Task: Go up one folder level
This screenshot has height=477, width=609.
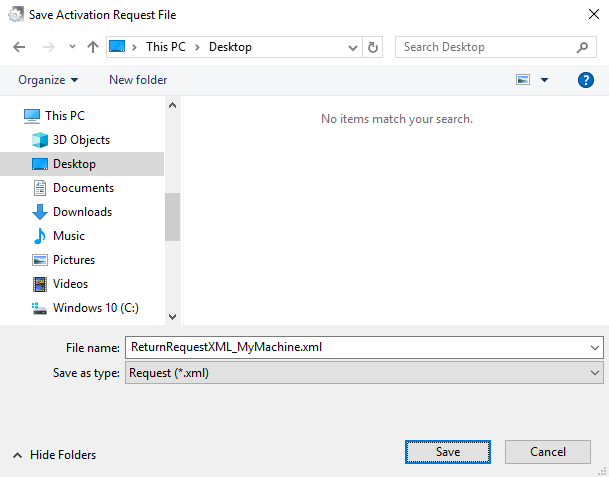Action: click(x=93, y=47)
